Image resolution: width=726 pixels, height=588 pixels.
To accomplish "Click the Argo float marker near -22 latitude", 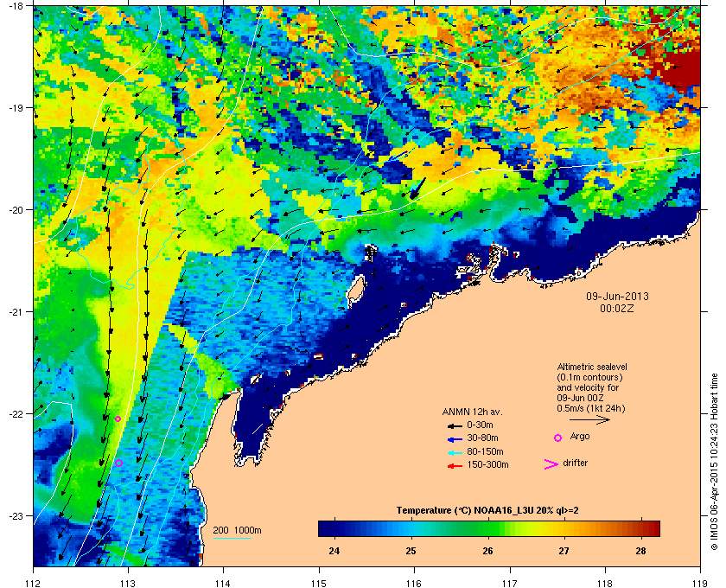I will point(118,419).
